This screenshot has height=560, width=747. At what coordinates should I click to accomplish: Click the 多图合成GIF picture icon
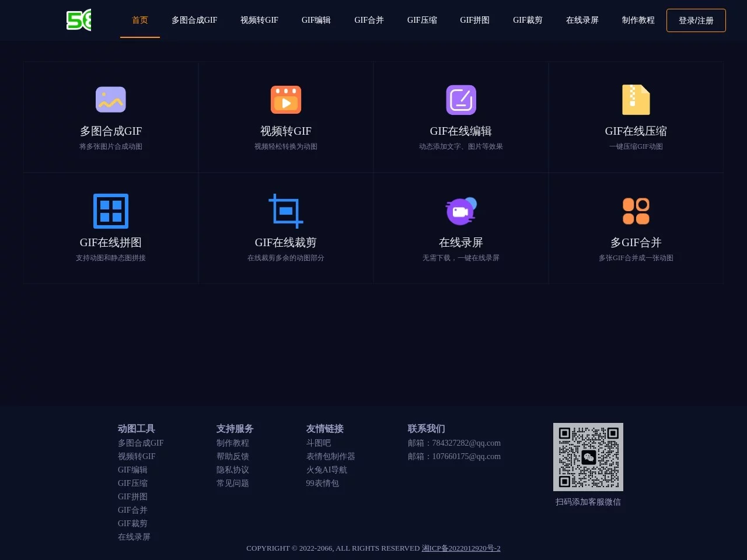click(111, 100)
